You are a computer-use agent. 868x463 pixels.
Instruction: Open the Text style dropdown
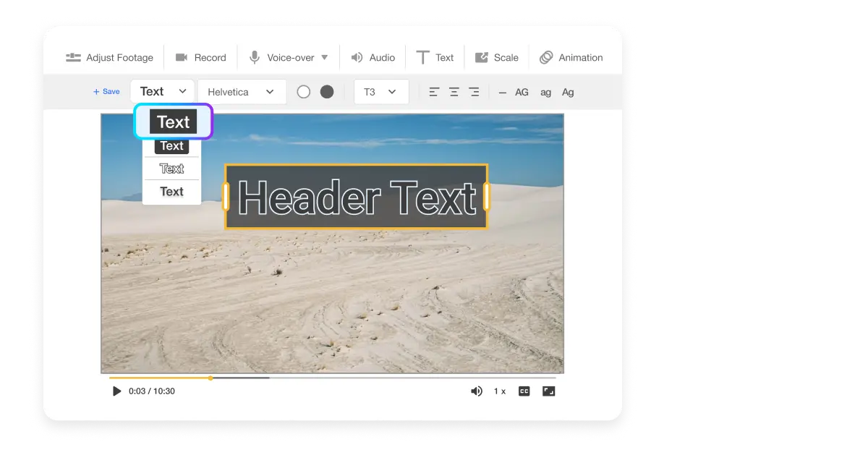[163, 91]
